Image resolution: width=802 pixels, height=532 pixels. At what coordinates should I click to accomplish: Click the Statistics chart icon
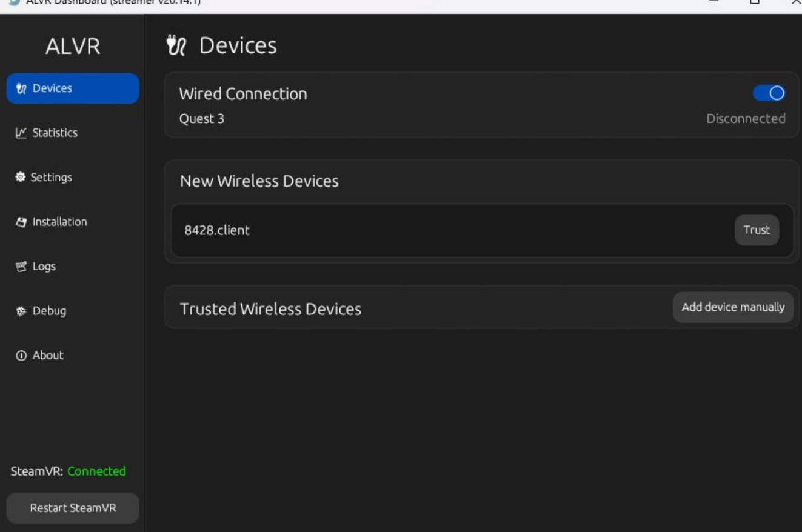[x=21, y=133]
